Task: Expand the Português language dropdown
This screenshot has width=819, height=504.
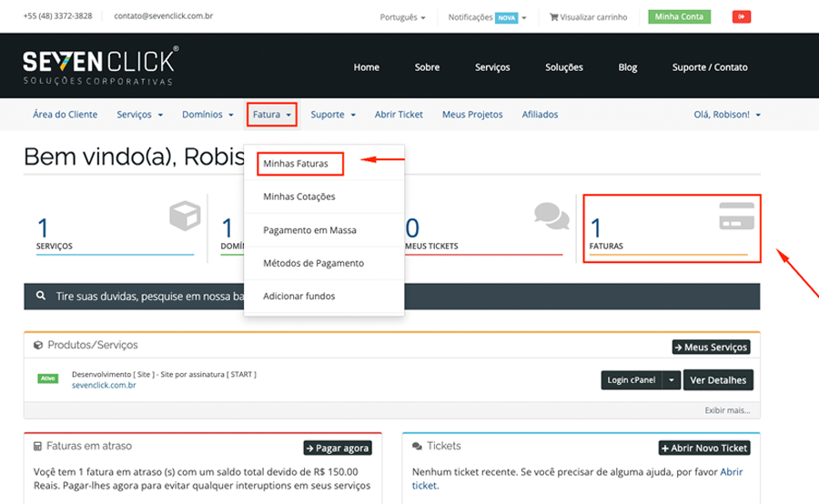Action: pos(402,16)
